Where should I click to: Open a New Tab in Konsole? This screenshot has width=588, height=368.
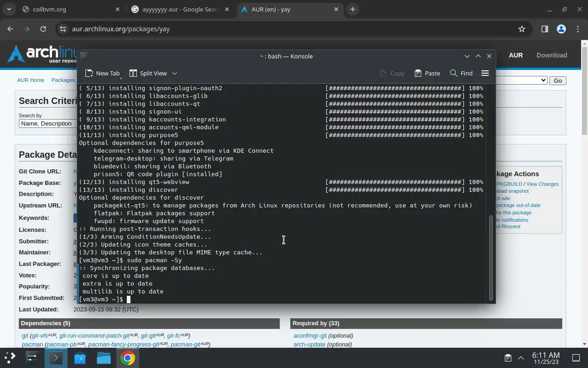click(102, 73)
